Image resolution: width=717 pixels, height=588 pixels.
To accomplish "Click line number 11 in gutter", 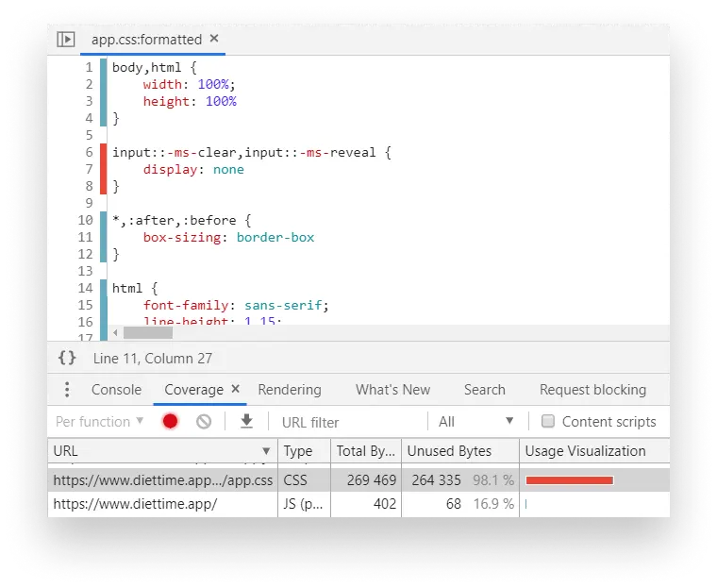I will coord(86,237).
